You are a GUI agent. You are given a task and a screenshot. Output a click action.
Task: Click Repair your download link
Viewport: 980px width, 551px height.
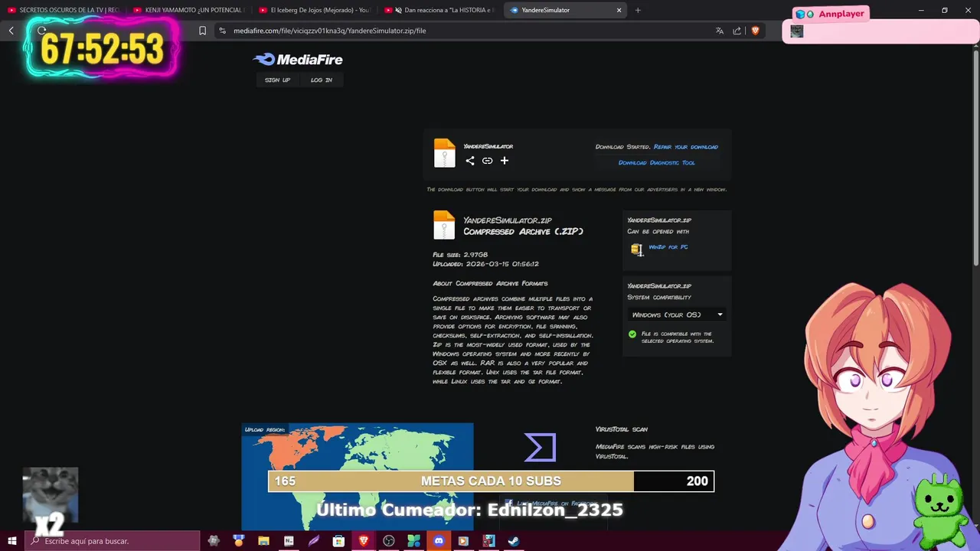[x=686, y=147]
